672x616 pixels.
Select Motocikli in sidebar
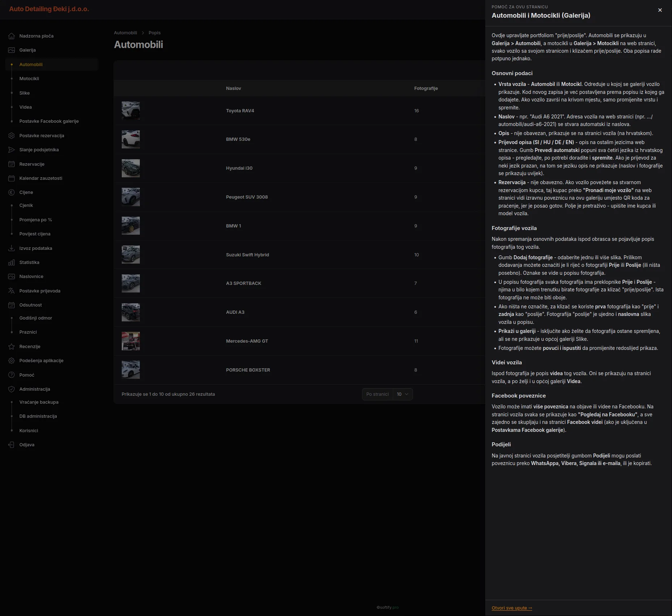(x=29, y=79)
